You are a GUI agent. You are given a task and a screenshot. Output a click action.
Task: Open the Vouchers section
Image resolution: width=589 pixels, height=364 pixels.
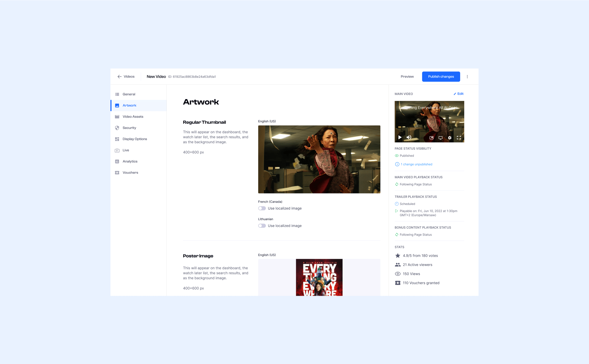(139, 173)
